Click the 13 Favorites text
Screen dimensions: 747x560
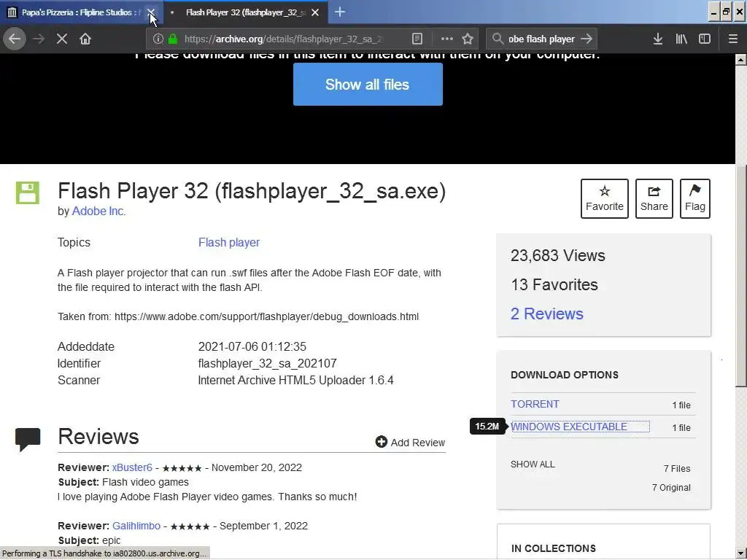(x=554, y=285)
